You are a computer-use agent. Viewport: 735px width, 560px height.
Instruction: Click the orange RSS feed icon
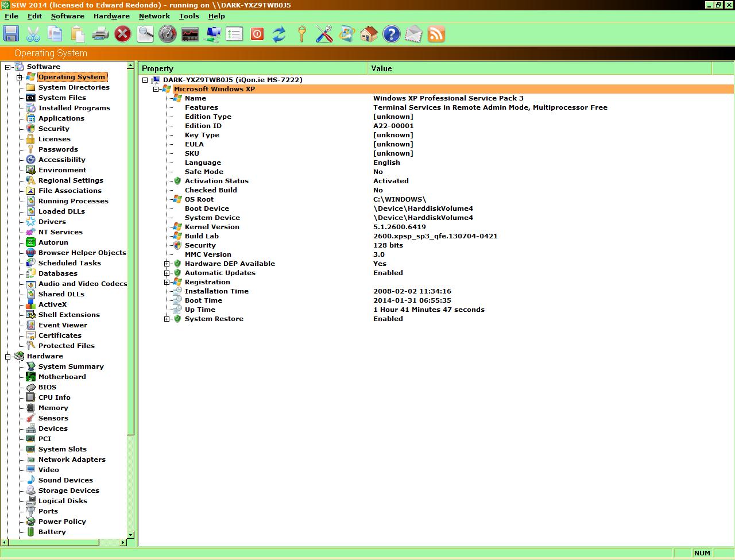pos(436,34)
